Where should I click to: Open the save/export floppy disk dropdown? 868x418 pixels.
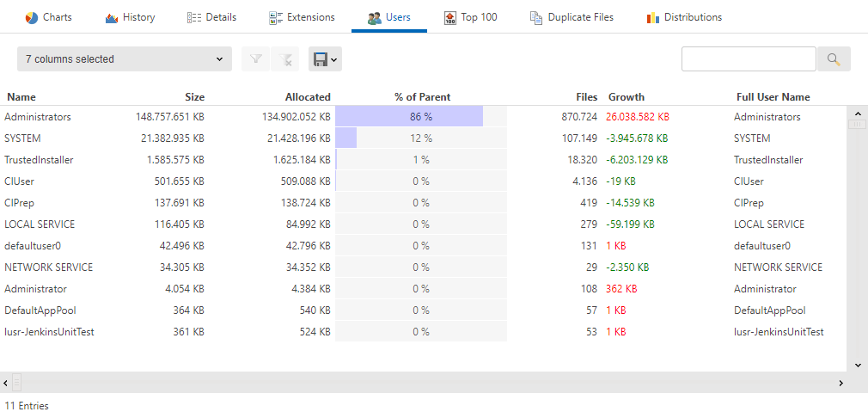click(325, 59)
